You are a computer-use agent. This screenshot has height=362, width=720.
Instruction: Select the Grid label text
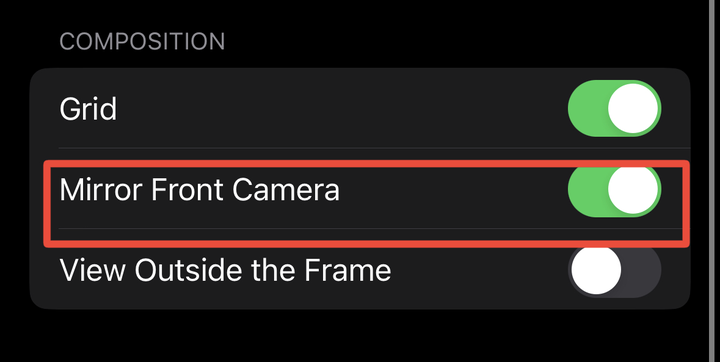[88, 109]
